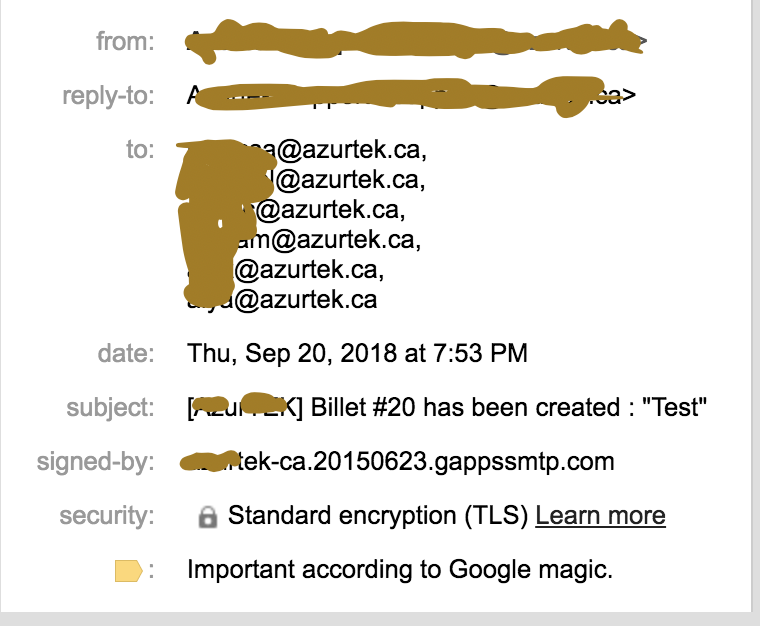Click the redacted reply-to address
760x626 pixels.
coord(410,96)
